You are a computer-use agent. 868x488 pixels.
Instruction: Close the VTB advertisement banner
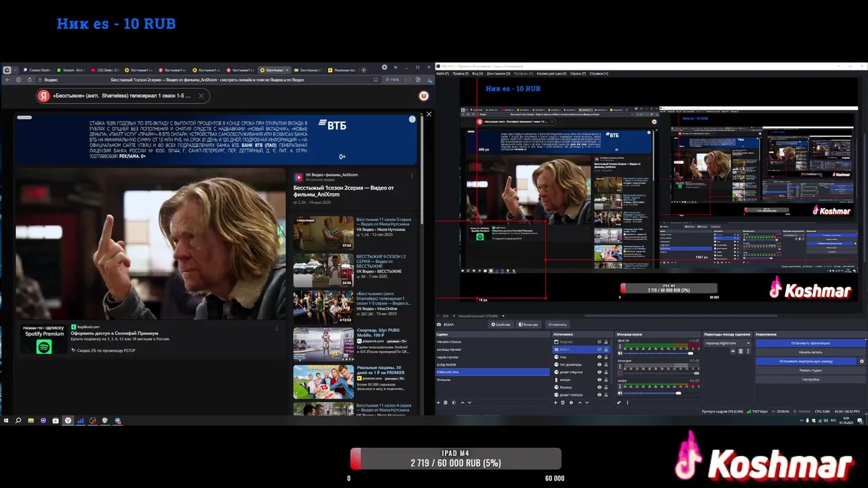tap(429, 114)
